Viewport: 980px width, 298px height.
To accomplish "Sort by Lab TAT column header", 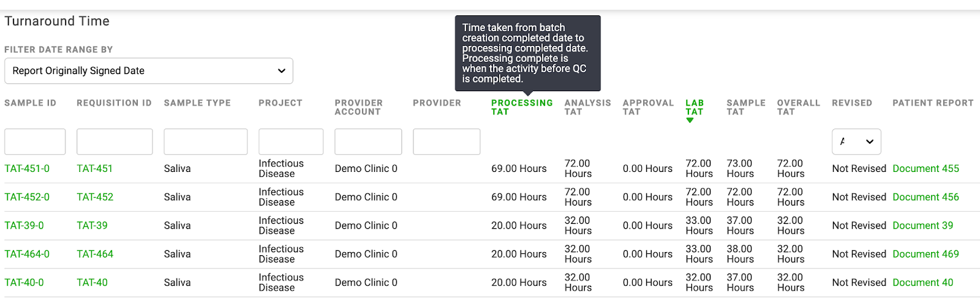I will pos(695,107).
